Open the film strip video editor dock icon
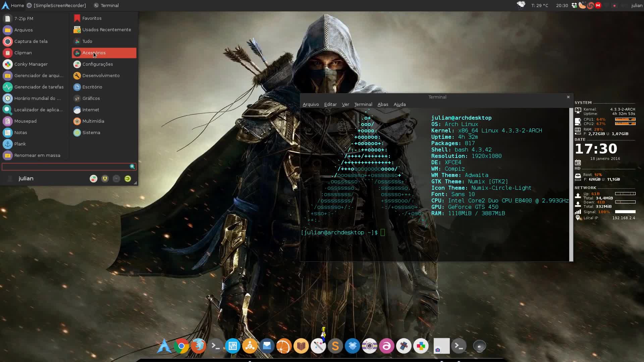Image resolution: width=644 pixels, height=362 pixels. pyautogui.click(x=404, y=346)
